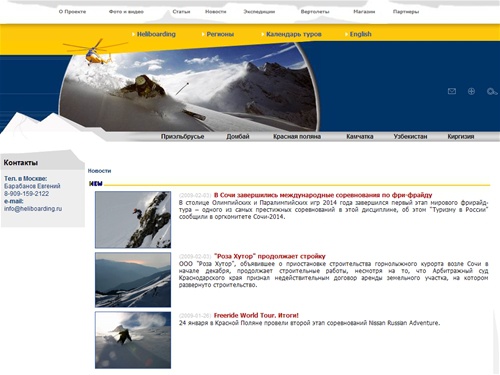Switch site to English
Viewport: 500px width, 375px height.
(x=360, y=34)
